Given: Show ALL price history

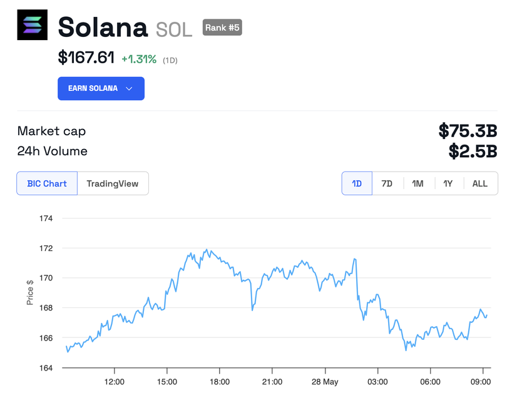Looking at the screenshot, I should [480, 183].
